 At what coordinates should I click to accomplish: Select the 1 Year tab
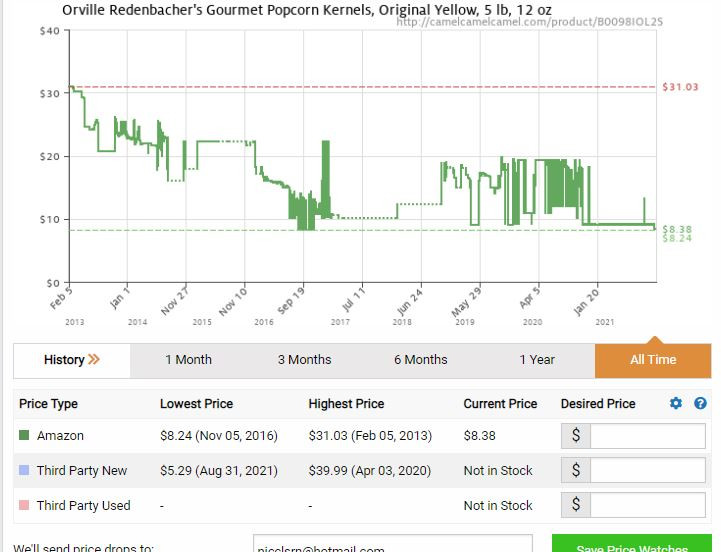537,360
